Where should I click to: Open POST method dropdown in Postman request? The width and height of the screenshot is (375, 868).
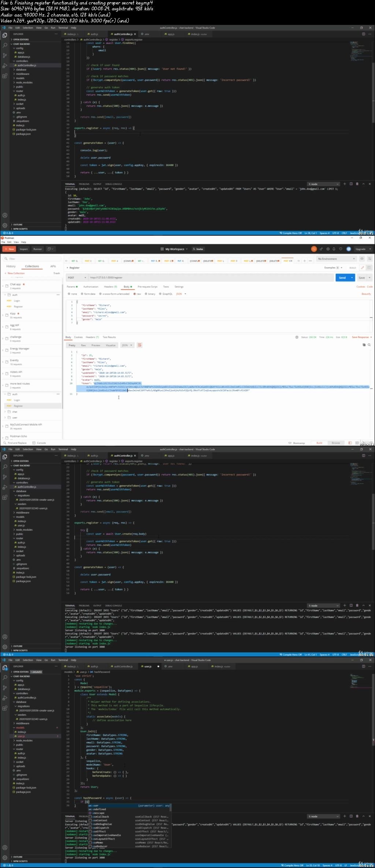tap(77, 277)
